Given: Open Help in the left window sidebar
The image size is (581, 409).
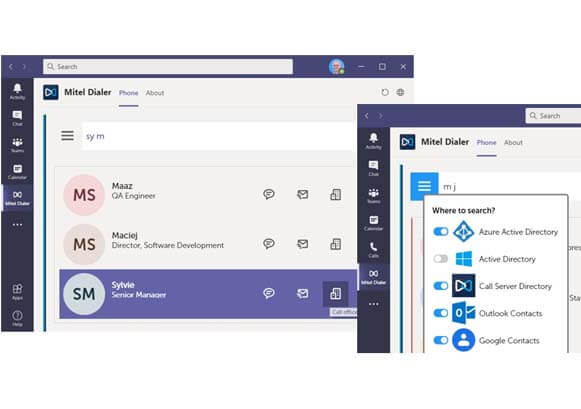Looking at the screenshot, I should (x=17, y=318).
